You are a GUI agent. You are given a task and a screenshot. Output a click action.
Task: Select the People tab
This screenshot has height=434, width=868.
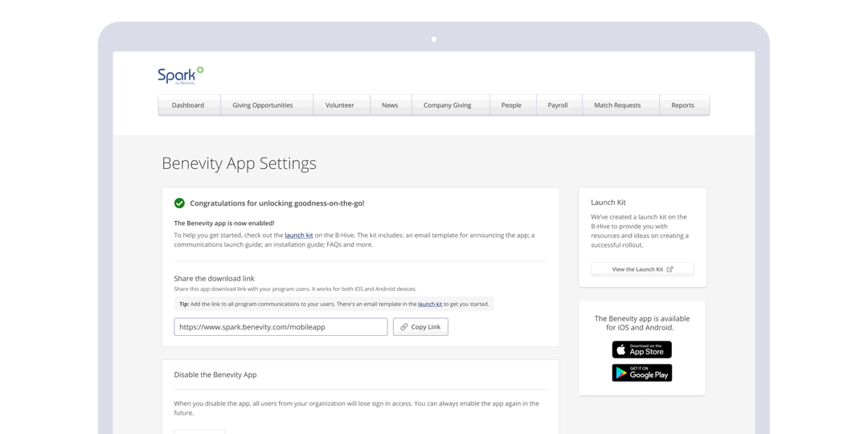(511, 105)
